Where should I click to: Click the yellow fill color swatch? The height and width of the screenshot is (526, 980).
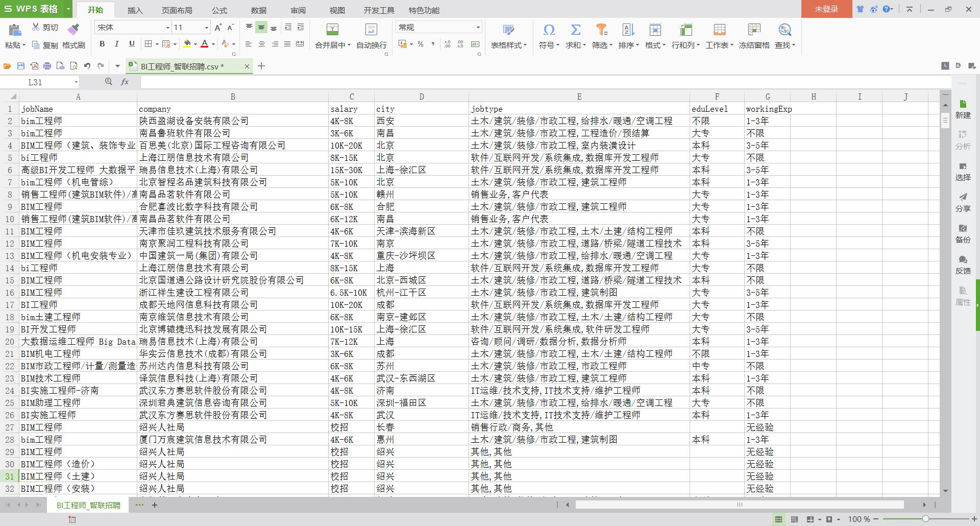[x=187, y=44]
